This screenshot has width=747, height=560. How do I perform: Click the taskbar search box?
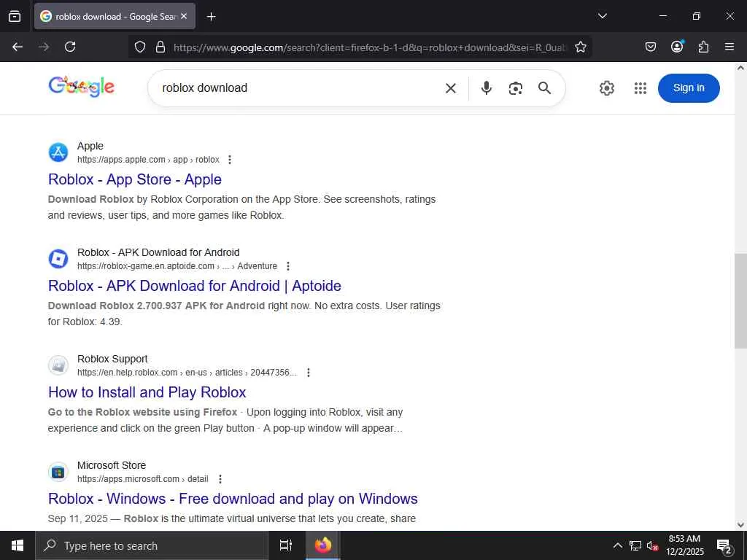[x=152, y=545]
